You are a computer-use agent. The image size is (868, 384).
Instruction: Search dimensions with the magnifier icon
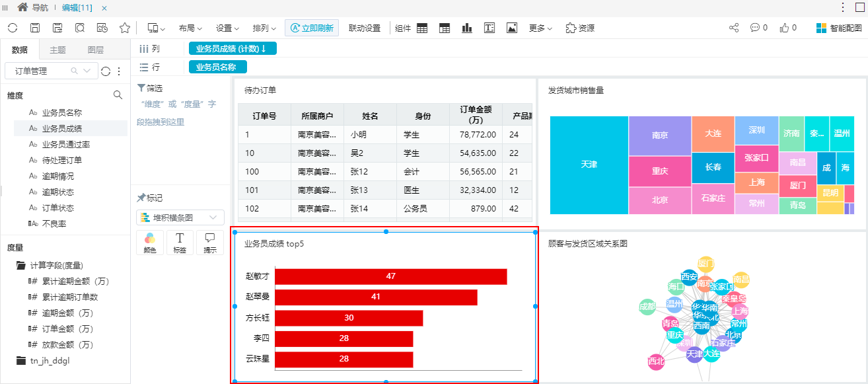click(x=118, y=95)
